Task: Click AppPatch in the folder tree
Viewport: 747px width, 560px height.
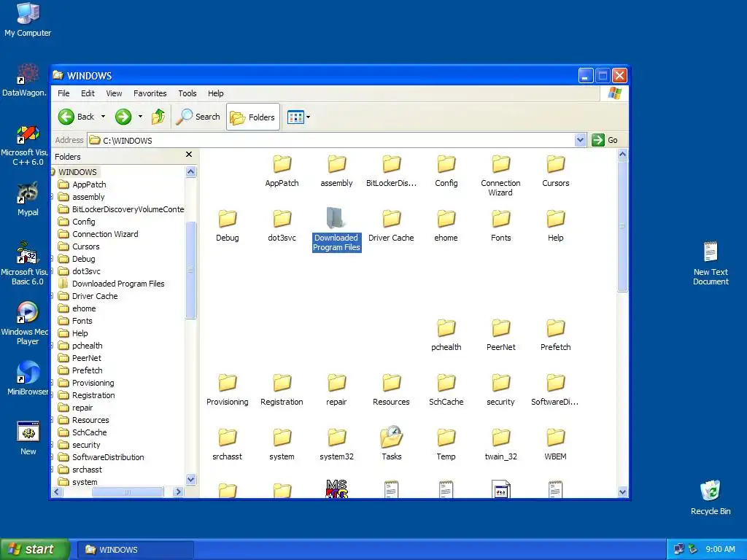Action: pos(89,184)
